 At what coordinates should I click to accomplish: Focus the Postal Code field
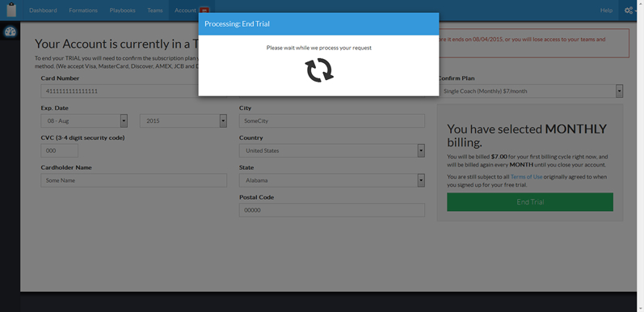(332, 210)
